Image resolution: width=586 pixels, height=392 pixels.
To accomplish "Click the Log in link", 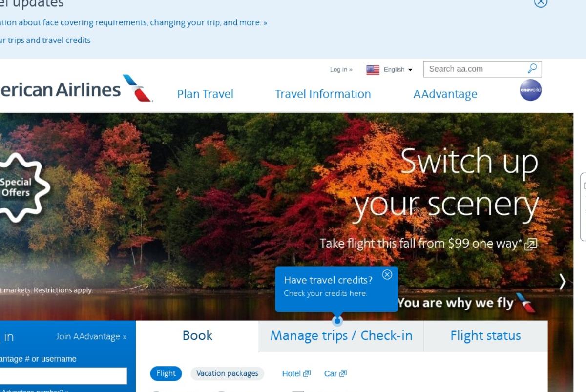I will tap(341, 69).
